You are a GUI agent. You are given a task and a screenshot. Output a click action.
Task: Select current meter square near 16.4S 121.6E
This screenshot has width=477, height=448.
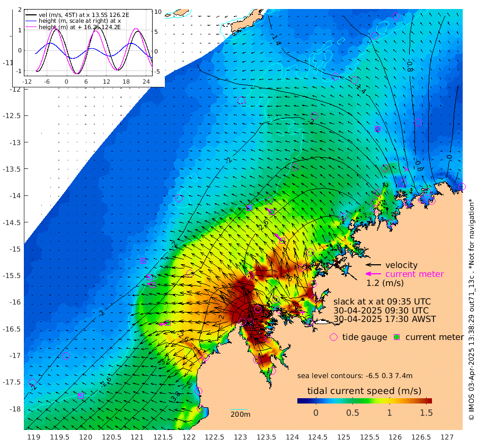[167, 323]
